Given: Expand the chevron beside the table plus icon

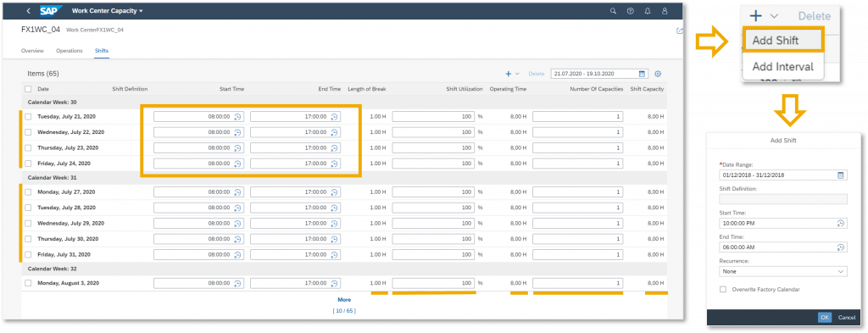Looking at the screenshot, I should pyautogui.click(x=517, y=74).
